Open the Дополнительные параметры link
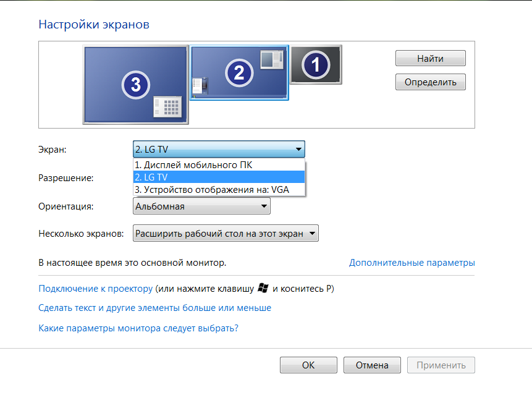The image size is (532, 395). coord(412,263)
